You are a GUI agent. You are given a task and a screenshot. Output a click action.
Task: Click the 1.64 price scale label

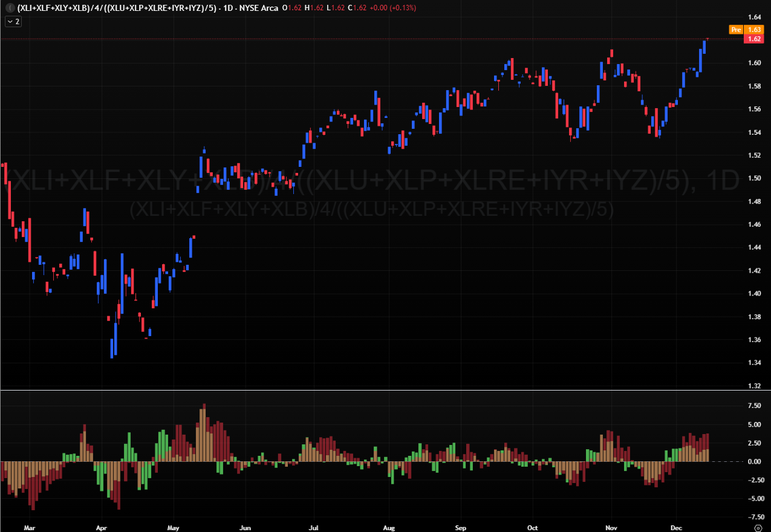click(754, 17)
